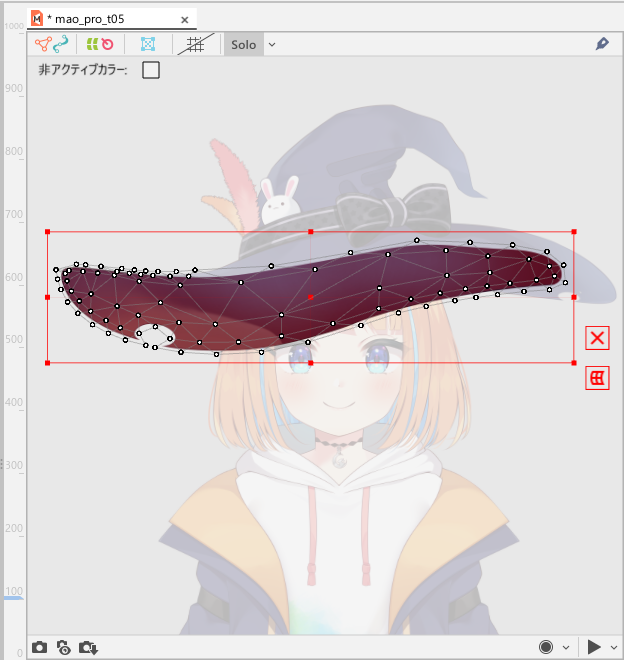
Task: Enable the 非アクティブカラー checkbox
Action: tap(151, 70)
